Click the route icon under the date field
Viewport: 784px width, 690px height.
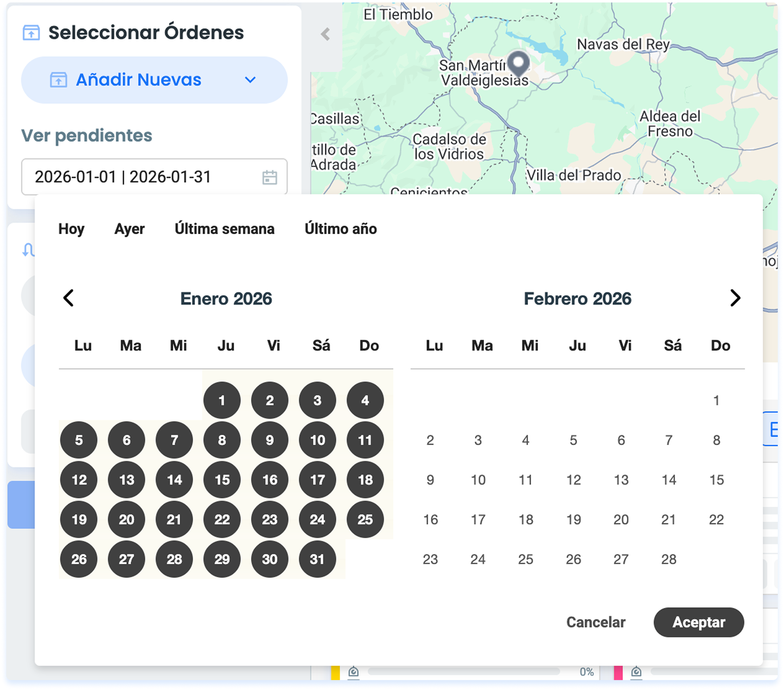[29, 250]
